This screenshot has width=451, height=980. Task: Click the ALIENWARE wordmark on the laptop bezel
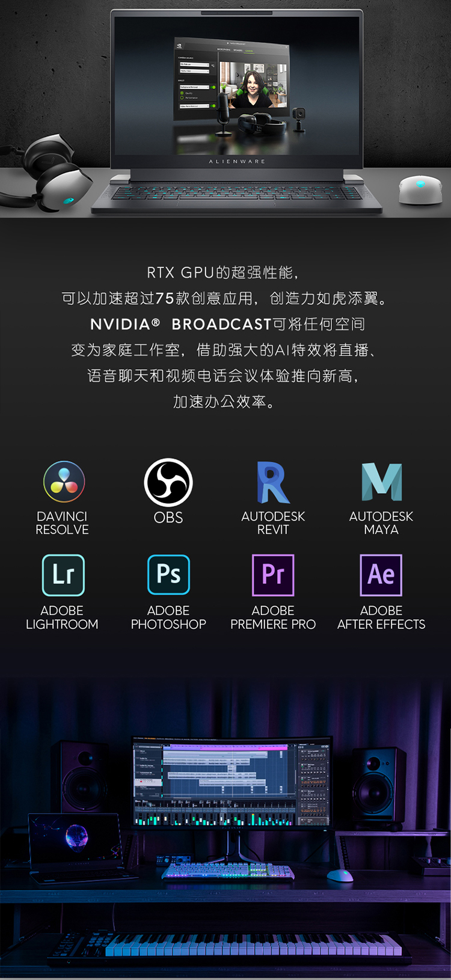[237, 162]
